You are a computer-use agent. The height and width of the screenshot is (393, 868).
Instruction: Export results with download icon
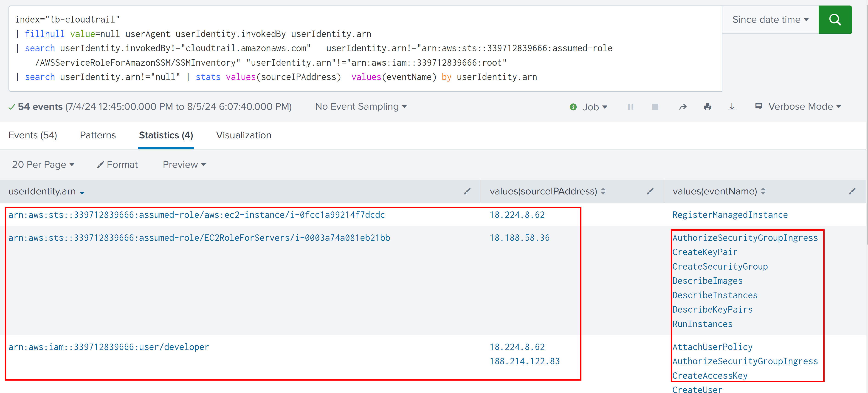tap(732, 107)
